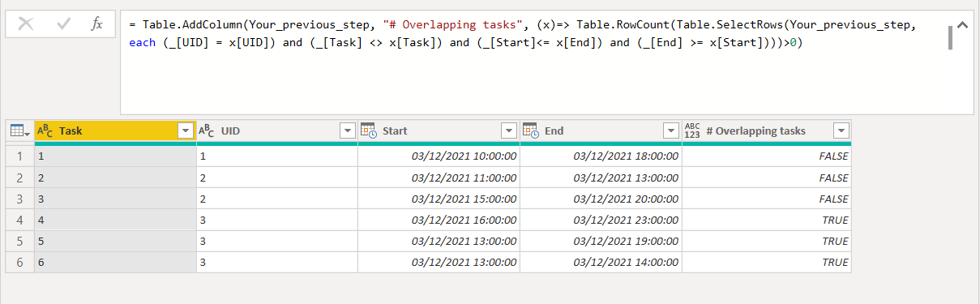Open the End column filter dropdown
Screen dimensions: 980x304
click(x=671, y=131)
